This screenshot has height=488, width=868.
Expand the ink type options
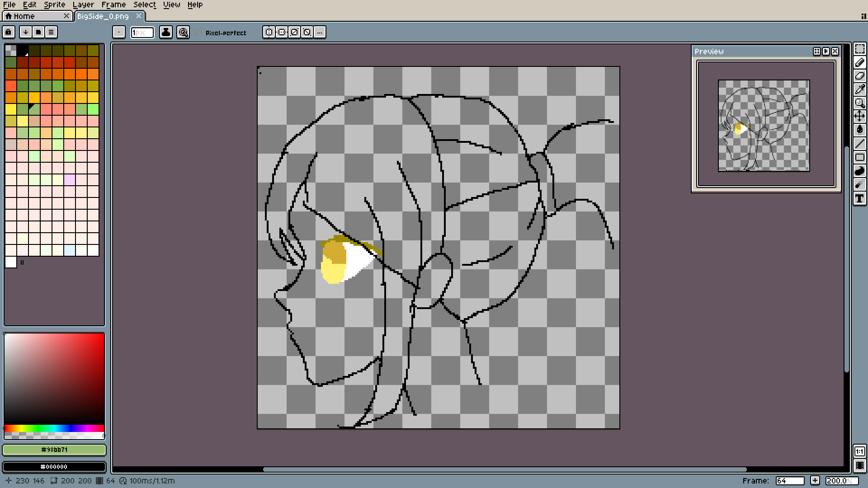[166, 32]
